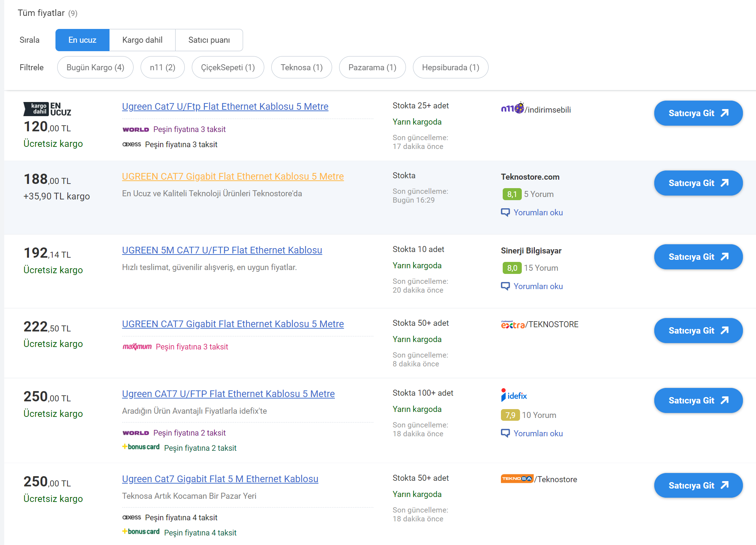Screen dimensions: 756x545
Task: Click the kargo dahil EN UCUZ badge
Action: pyautogui.click(x=47, y=109)
